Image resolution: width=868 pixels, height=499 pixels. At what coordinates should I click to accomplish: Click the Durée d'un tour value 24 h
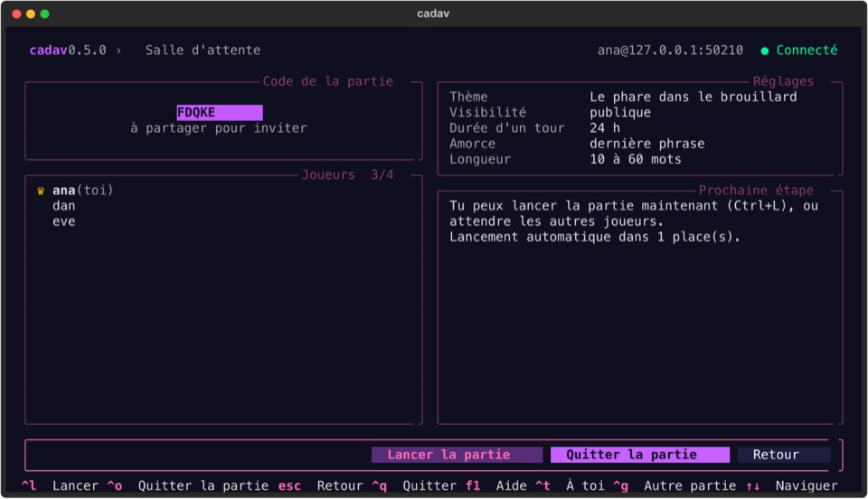coord(605,127)
